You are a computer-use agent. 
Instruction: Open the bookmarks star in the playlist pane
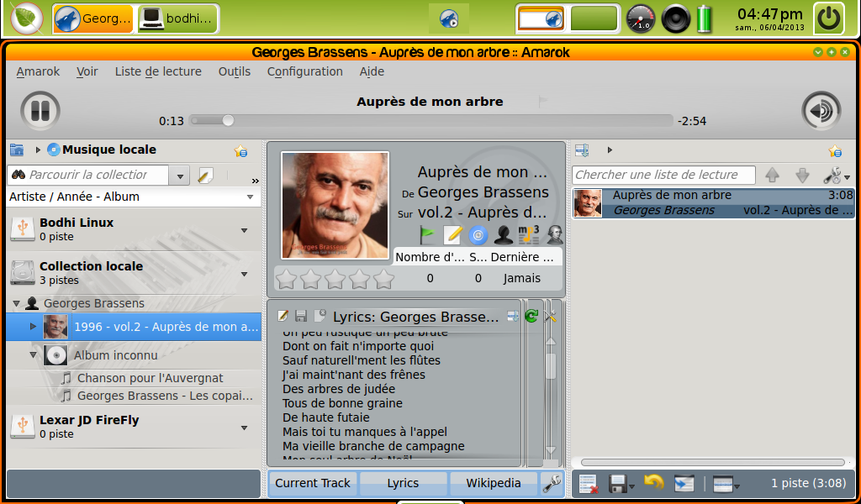tap(835, 151)
